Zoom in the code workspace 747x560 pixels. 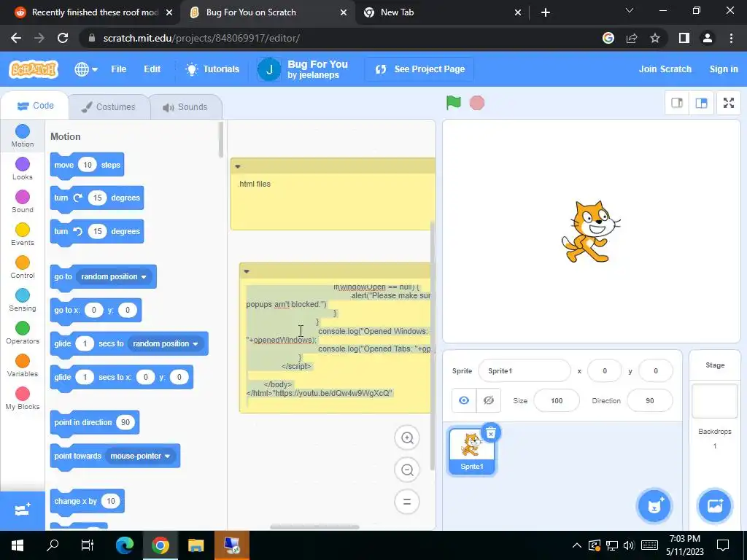click(407, 437)
